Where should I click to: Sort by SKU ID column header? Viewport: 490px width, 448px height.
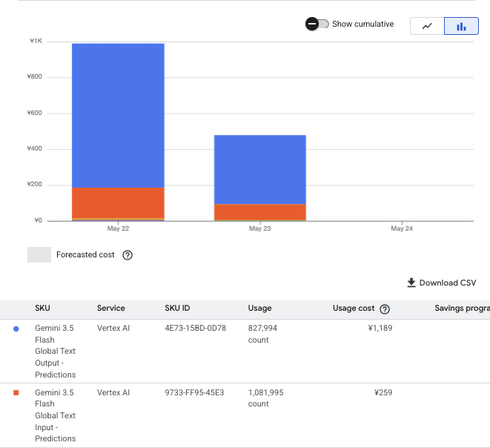click(x=177, y=309)
